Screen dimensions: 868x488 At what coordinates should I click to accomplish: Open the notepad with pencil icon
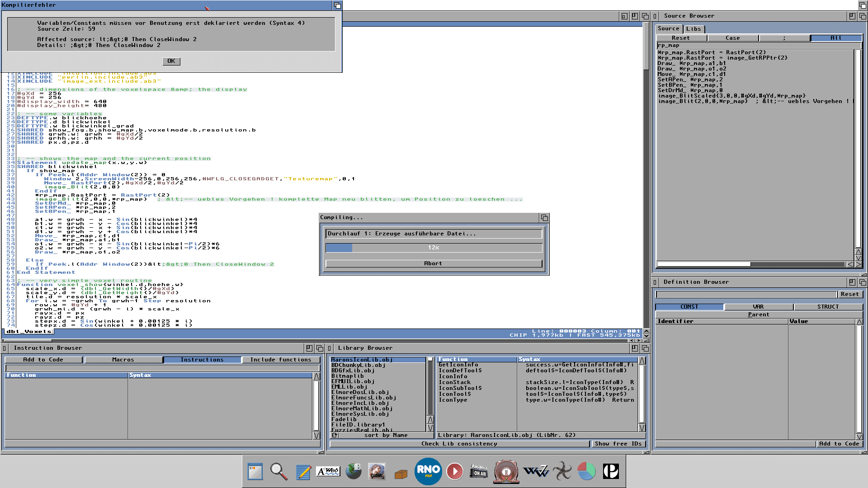[x=303, y=471]
